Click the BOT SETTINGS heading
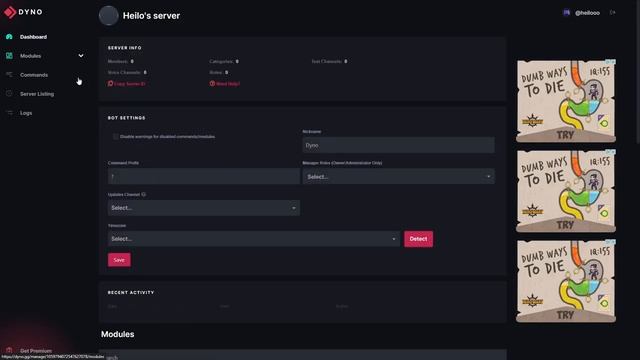Screen dimensions: 640x360 (x=127, y=118)
